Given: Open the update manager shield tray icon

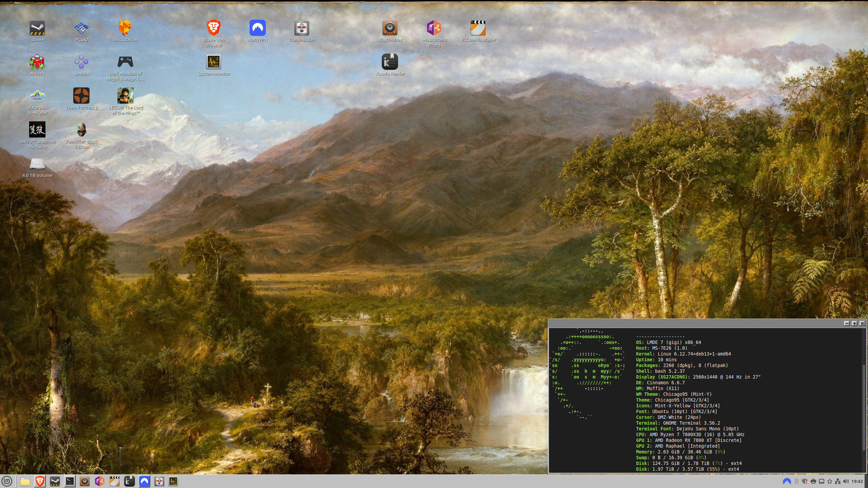Looking at the screenshot, I should pos(805,481).
